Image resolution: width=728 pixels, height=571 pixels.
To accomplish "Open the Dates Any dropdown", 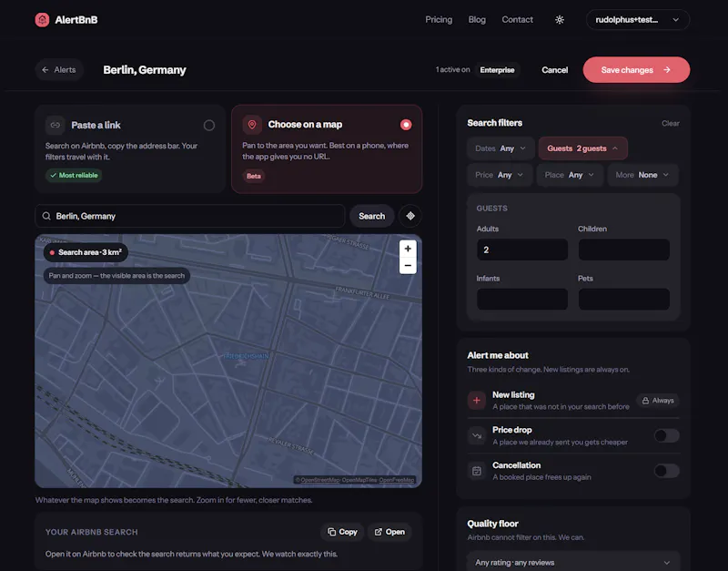I will (x=500, y=148).
